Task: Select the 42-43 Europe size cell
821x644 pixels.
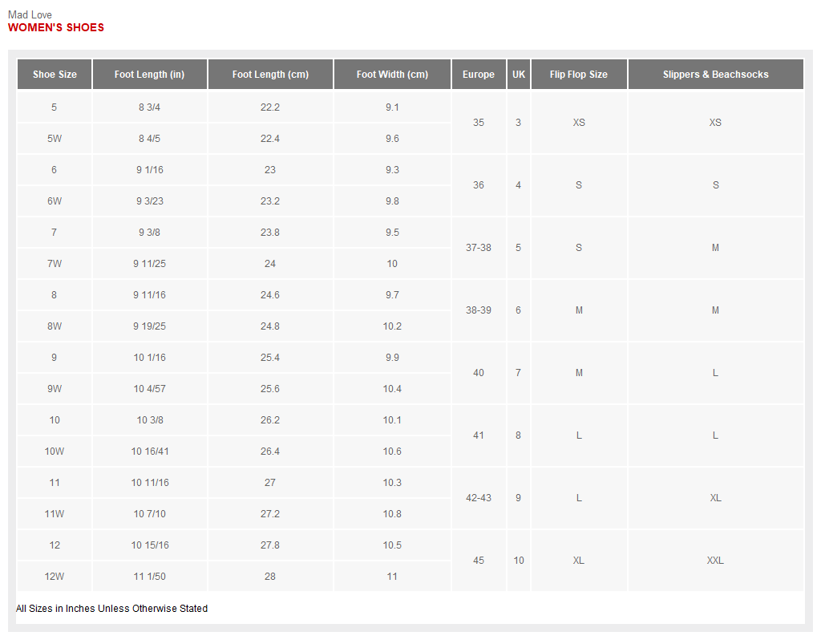Action: [479, 498]
